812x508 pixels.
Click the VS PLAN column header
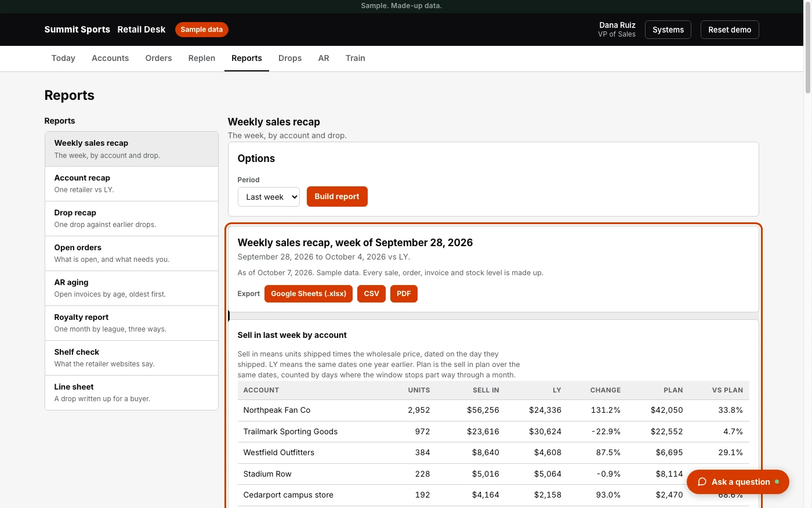727,390
